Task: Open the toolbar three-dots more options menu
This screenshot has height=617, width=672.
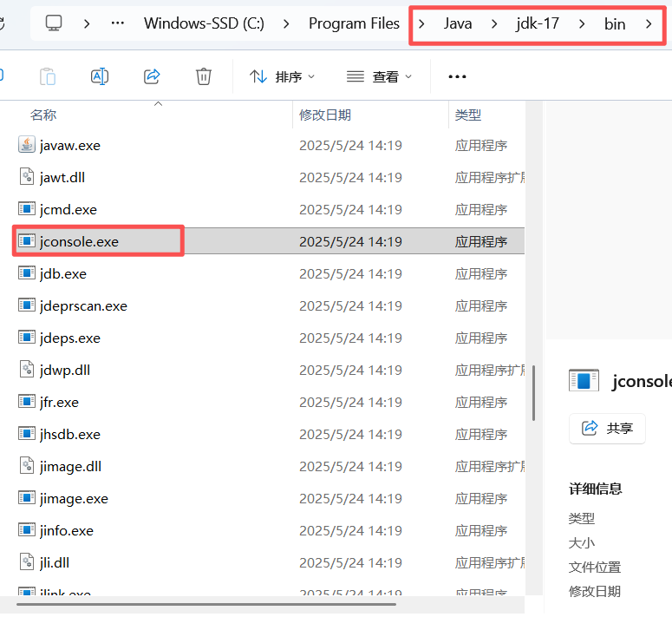Action: tap(457, 76)
